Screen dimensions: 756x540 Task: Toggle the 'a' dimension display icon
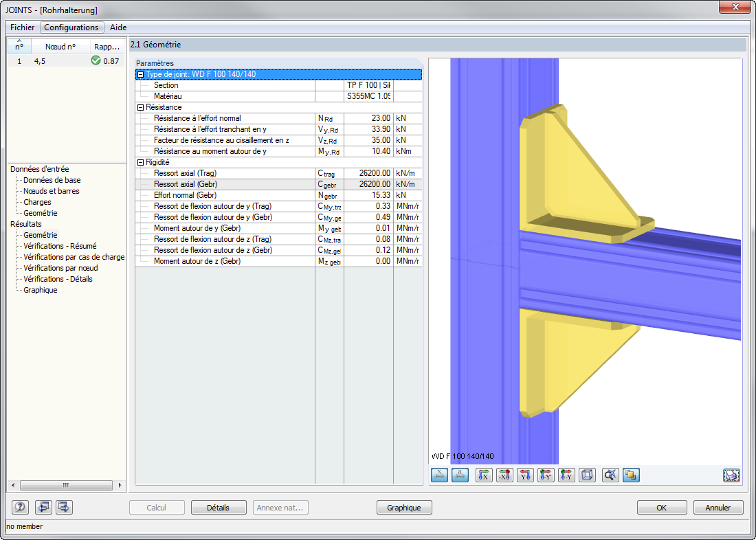point(460,475)
